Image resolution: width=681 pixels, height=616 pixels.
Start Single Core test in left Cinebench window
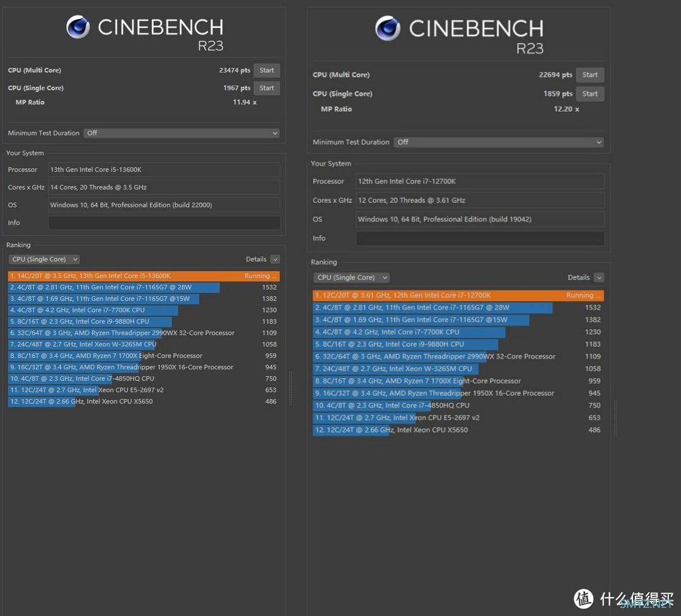pyautogui.click(x=267, y=88)
